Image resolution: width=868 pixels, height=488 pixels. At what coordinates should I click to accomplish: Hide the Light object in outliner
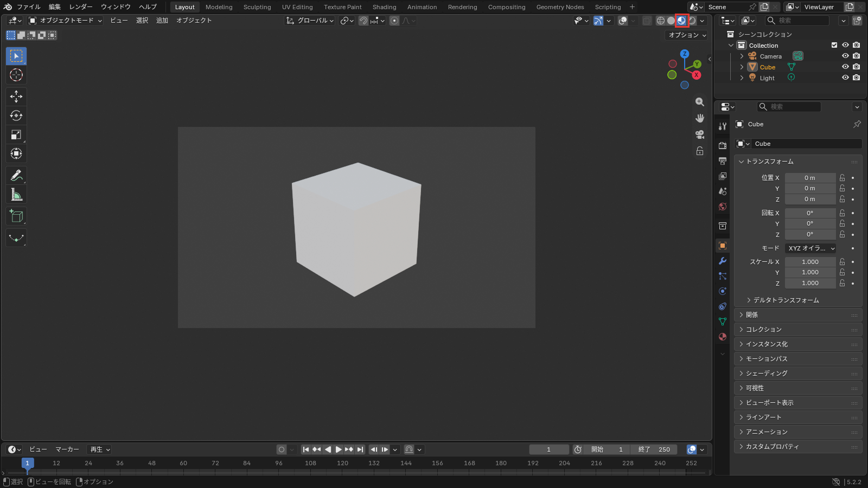(x=845, y=78)
